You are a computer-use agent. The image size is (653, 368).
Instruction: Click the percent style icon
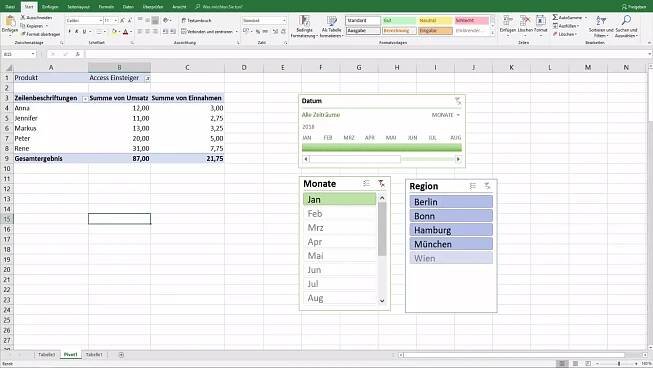pos(258,31)
